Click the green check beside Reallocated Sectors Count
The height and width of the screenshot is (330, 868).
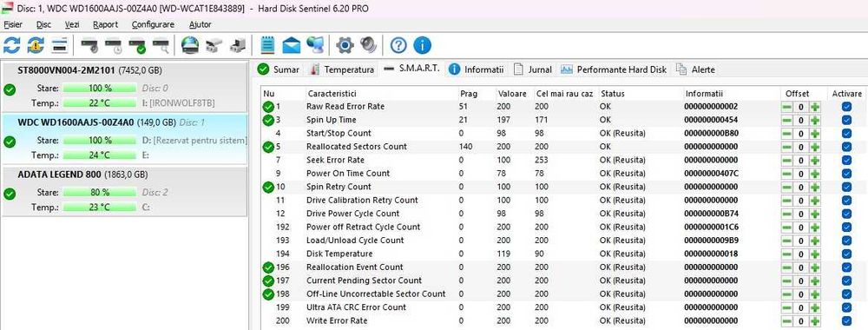click(x=268, y=147)
